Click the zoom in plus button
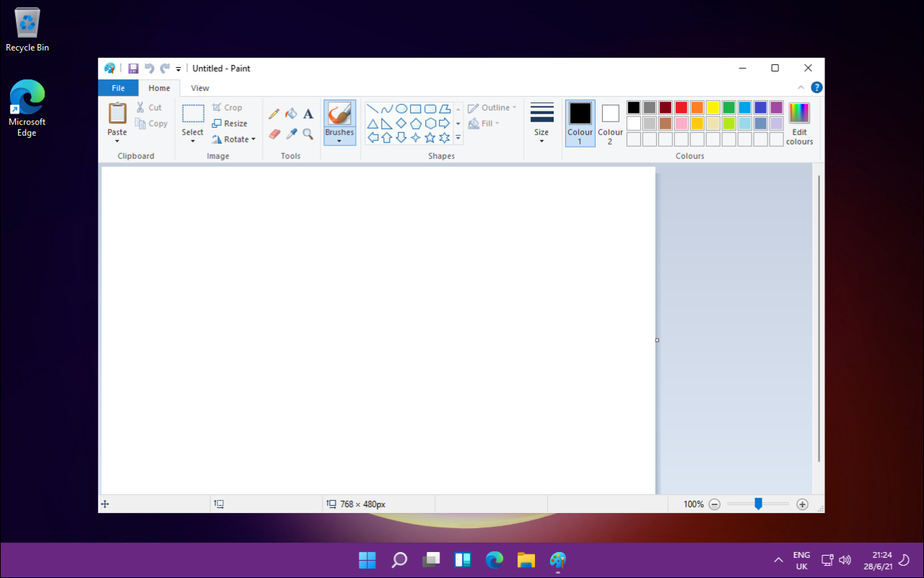 point(802,504)
